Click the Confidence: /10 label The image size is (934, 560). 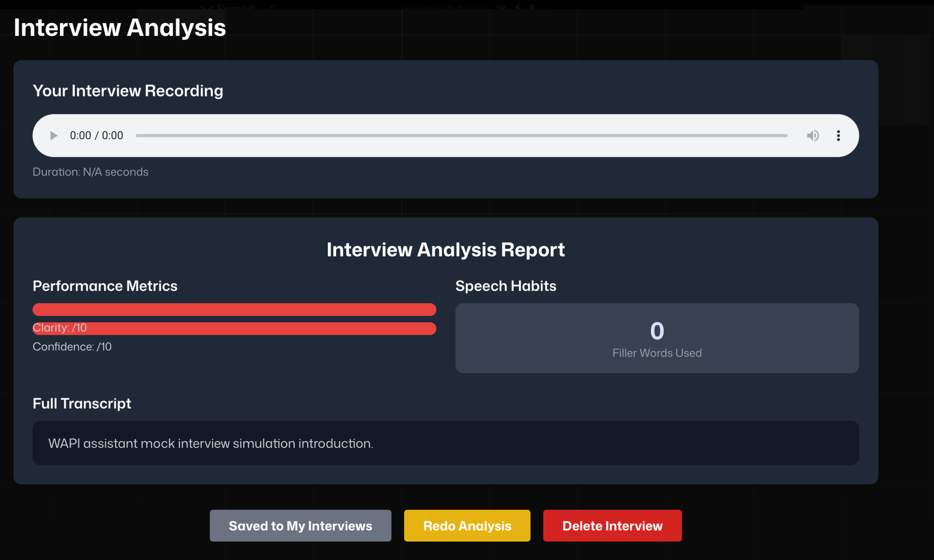click(72, 347)
